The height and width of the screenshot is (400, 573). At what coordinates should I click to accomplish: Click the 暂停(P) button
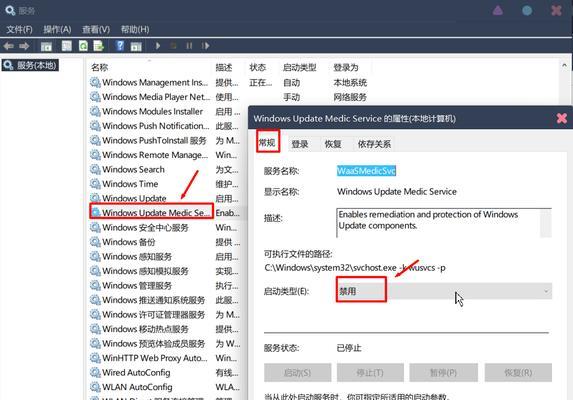tap(443, 373)
